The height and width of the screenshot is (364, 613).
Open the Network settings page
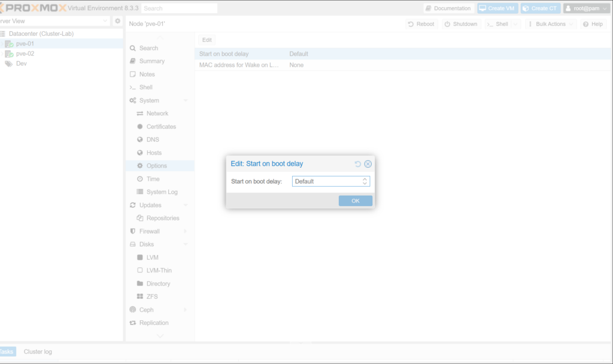point(157,113)
